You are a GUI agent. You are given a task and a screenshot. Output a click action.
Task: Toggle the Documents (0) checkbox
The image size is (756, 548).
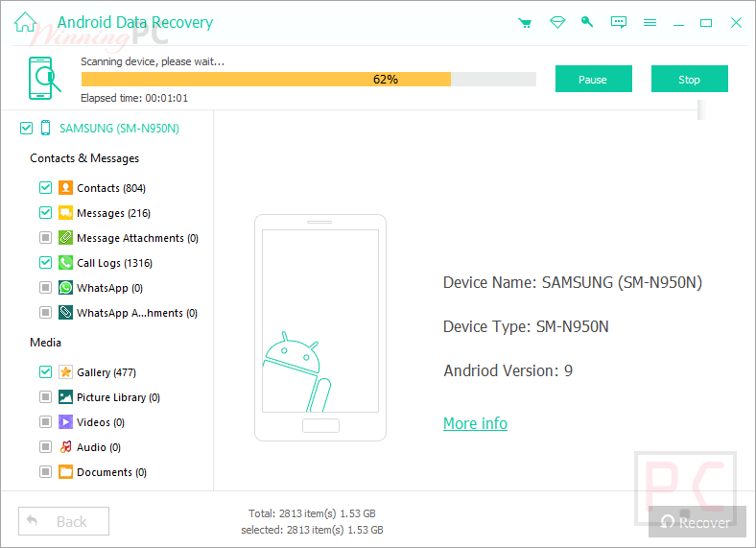(x=45, y=472)
